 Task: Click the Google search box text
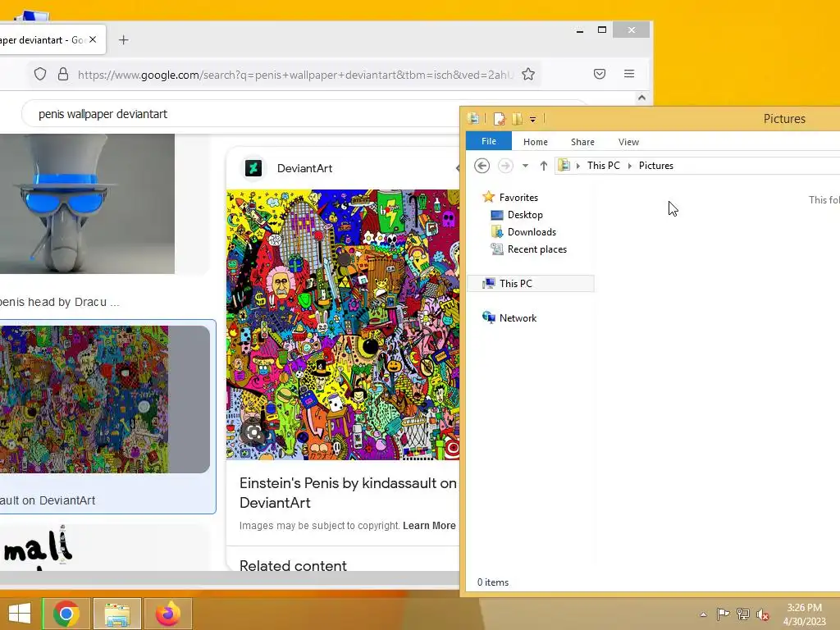(x=103, y=114)
